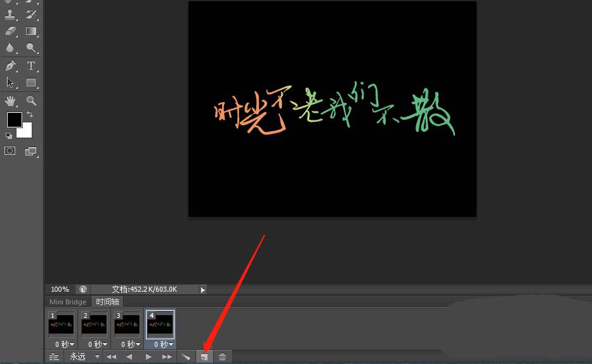Image resolution: width=592 pixels, height=364 pixels.
Task: Select the Dodge tool
Action: [x=31, y=48]
